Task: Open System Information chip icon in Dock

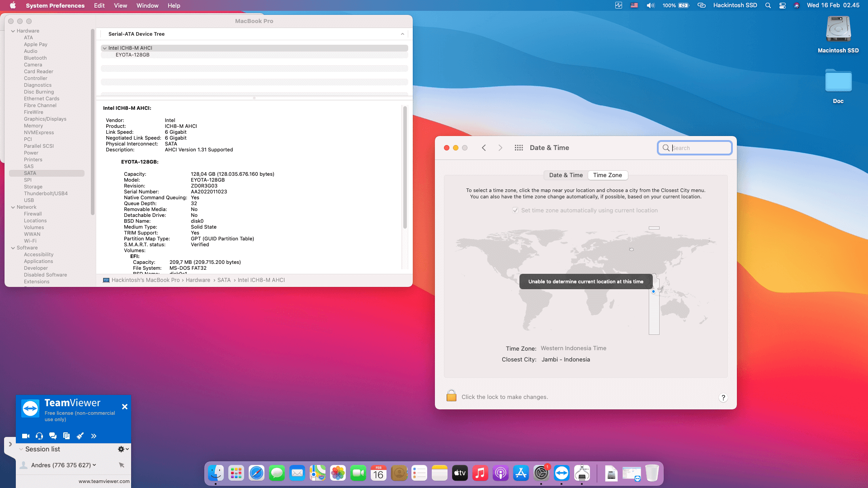Action: coord(582,473)
